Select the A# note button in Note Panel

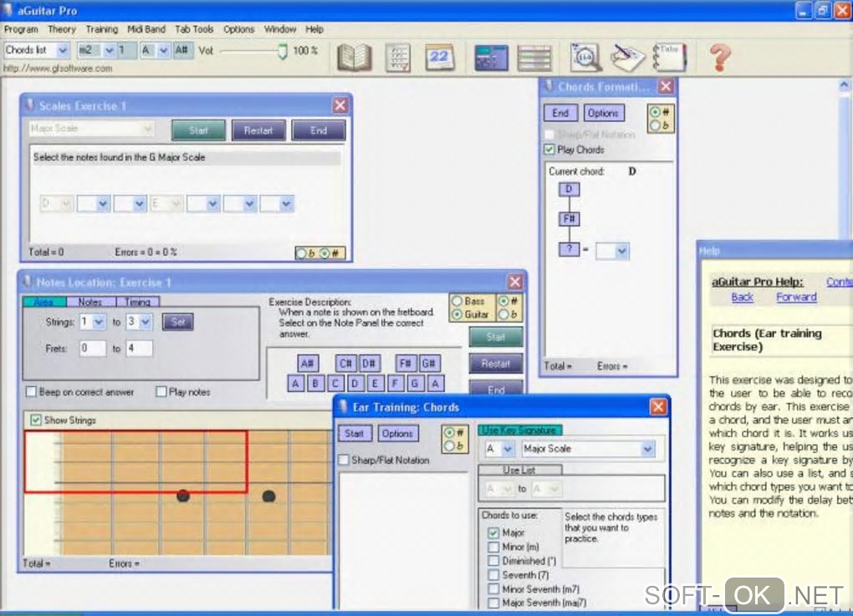[x=308, y=364]
